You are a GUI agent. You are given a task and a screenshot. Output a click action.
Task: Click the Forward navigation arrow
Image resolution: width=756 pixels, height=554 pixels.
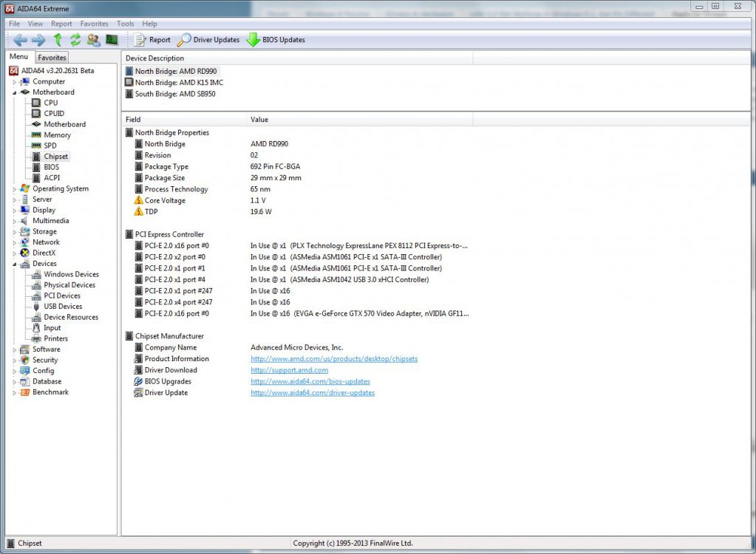[38, 40]
